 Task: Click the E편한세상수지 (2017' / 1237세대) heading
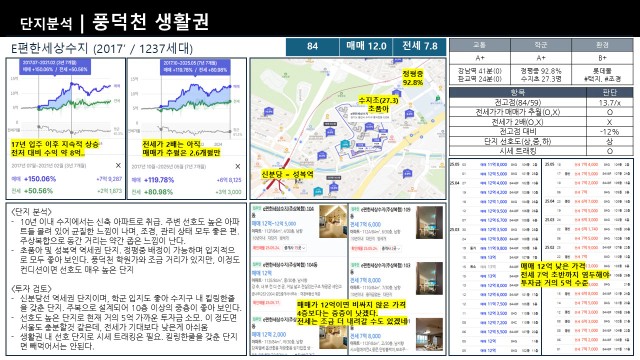[102, 48]
